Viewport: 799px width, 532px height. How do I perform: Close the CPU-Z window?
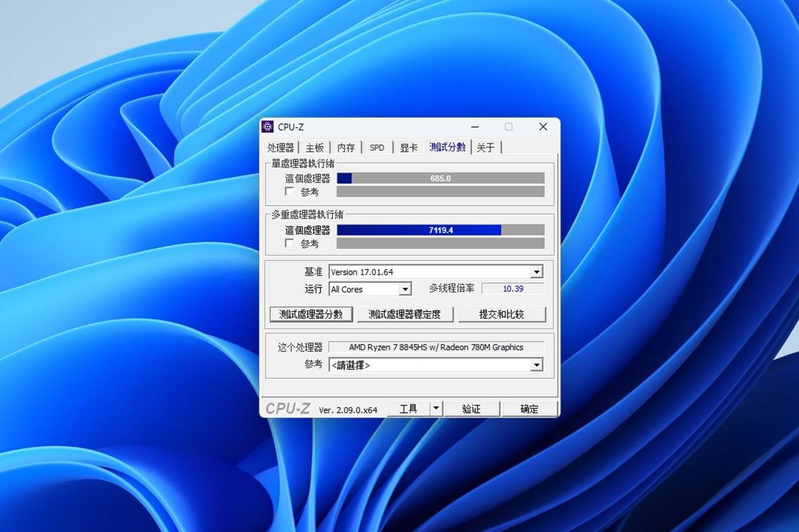[543, 127]
